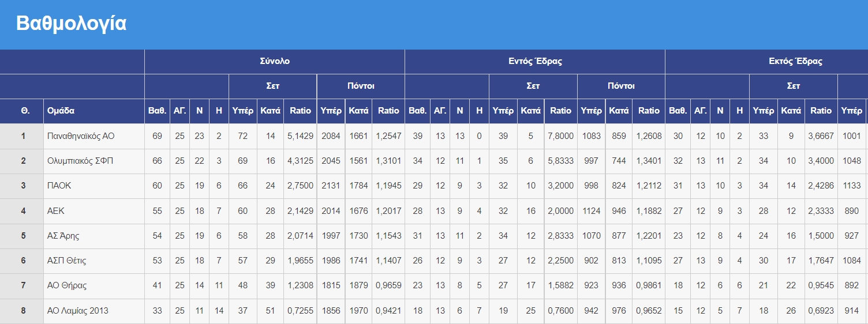The height and width of the screenshot is (324, 868).
Task: Click set ratio value 4,3125
Action: pyautogui.click(x=300, y=161)
